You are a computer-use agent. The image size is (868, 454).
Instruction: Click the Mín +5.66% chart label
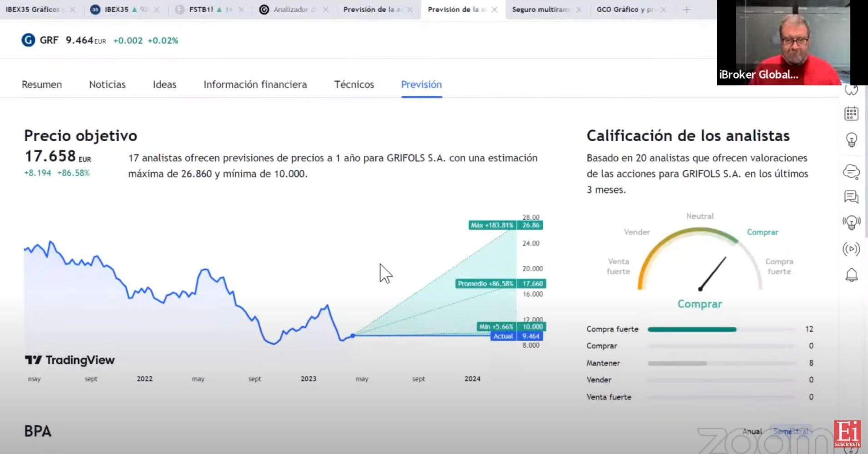[496, 327]
